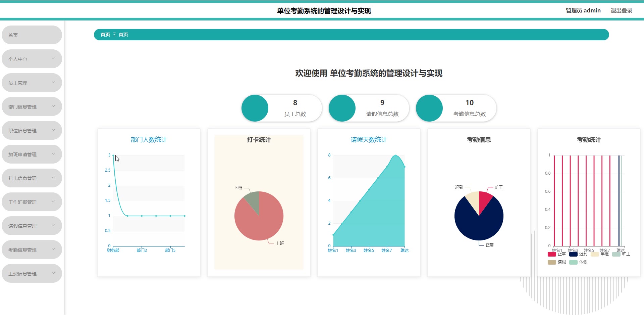This screenshot has width=644, height=315.
Task: Toggle the 正常 legend in 考勤统计 chart
Action: (x=556, y=254)
